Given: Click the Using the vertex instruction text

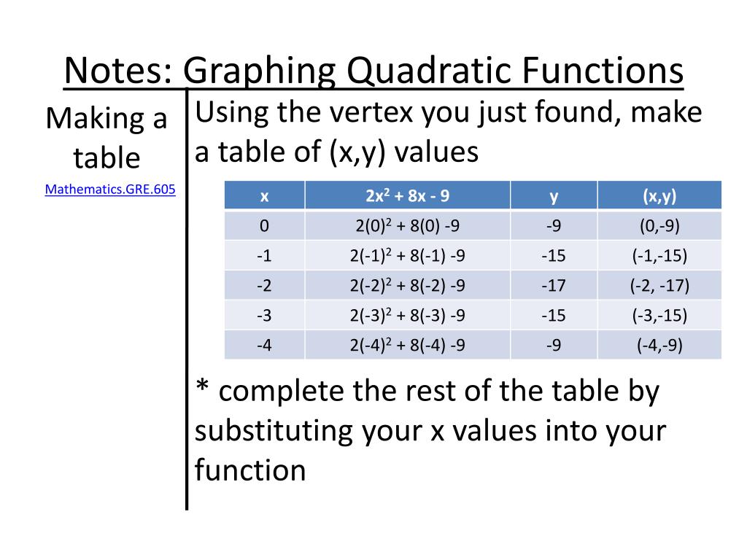Looking at the screenshot, I should tap(448, 132).
